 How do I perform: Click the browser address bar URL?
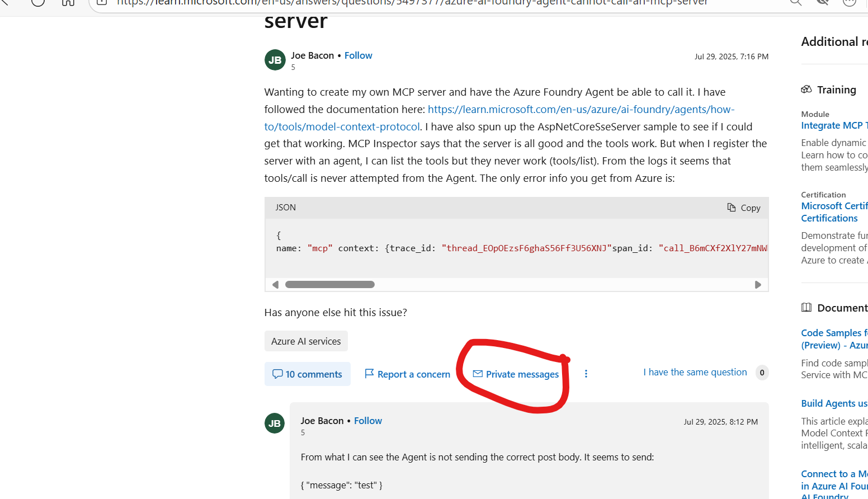[412, 3]
